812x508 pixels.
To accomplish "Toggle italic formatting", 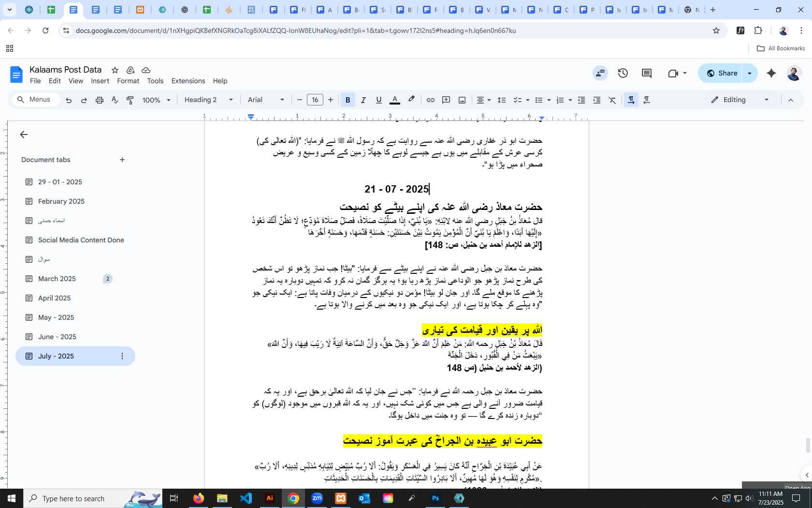I will (x=363, y=100).
